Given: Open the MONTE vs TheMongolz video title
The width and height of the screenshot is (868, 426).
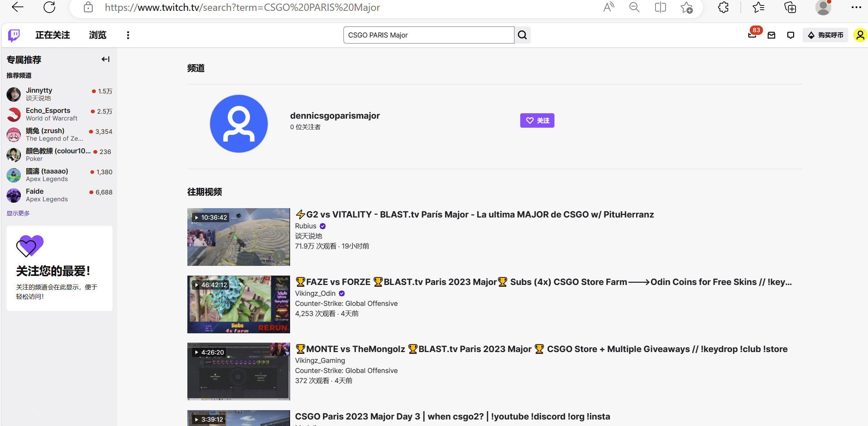Looking at the screenshot, I should click(541, 349).
